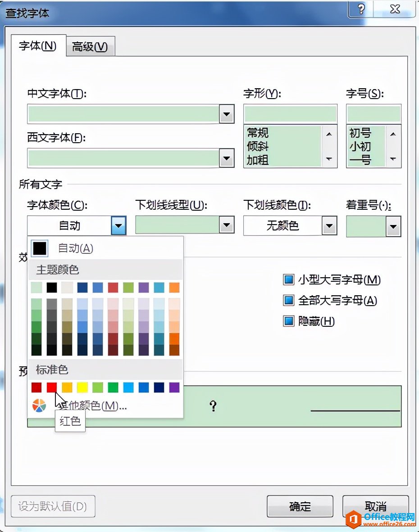This screenshot has height=532, width=419.
Task: Pick light blue standard color swatch
Action: (x=128, y=387)
